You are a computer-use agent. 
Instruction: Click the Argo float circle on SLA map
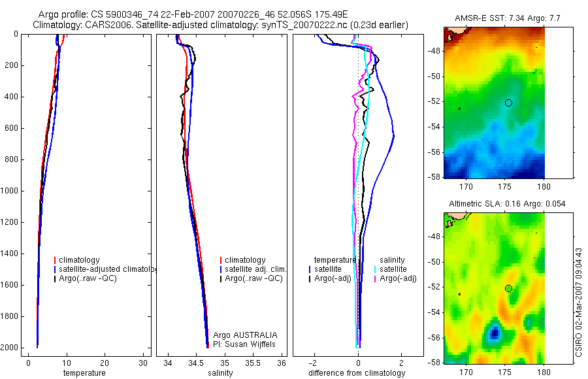tap(508, 289)
